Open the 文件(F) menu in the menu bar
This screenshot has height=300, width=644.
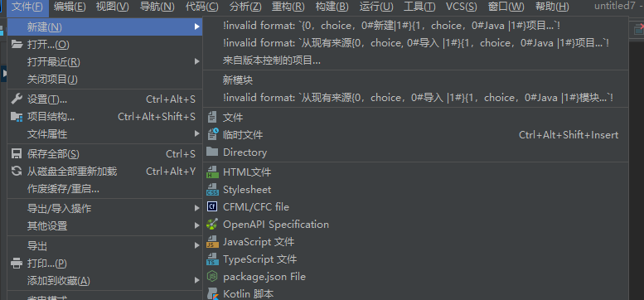pos(27,7)
